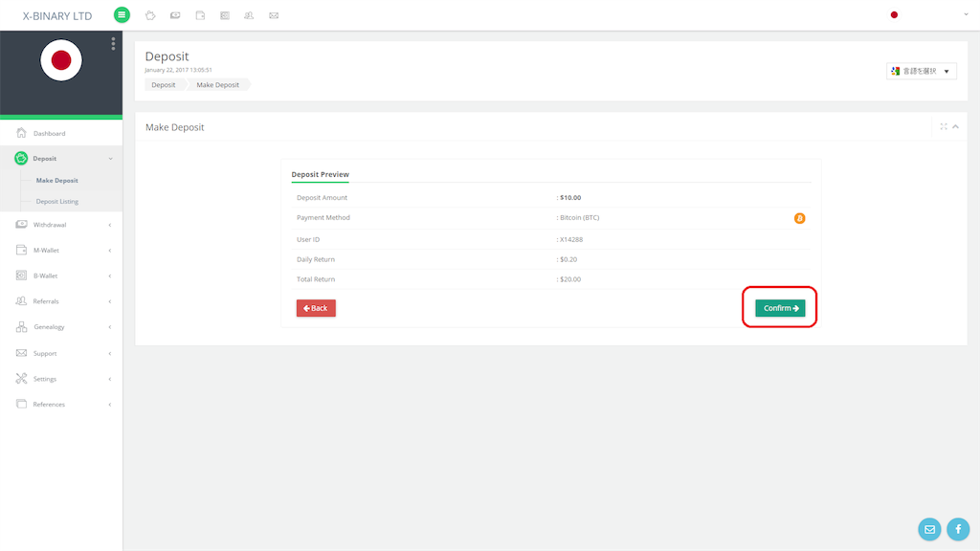
Task: Click the Dashboard home icon
Action: [21, 132]
